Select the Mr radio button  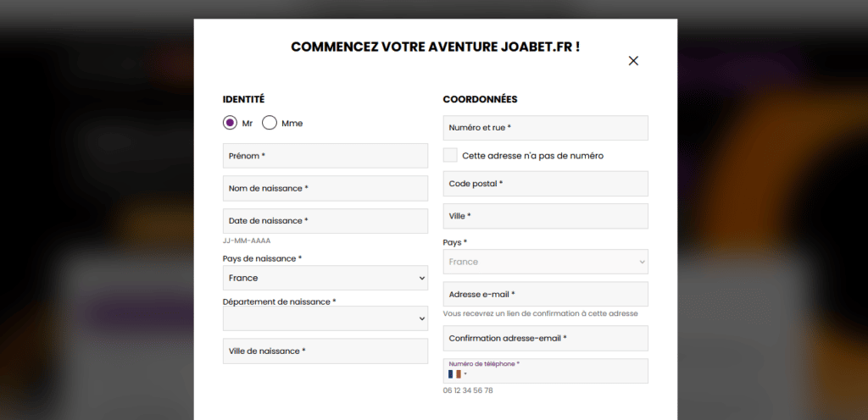pos(230,123)
